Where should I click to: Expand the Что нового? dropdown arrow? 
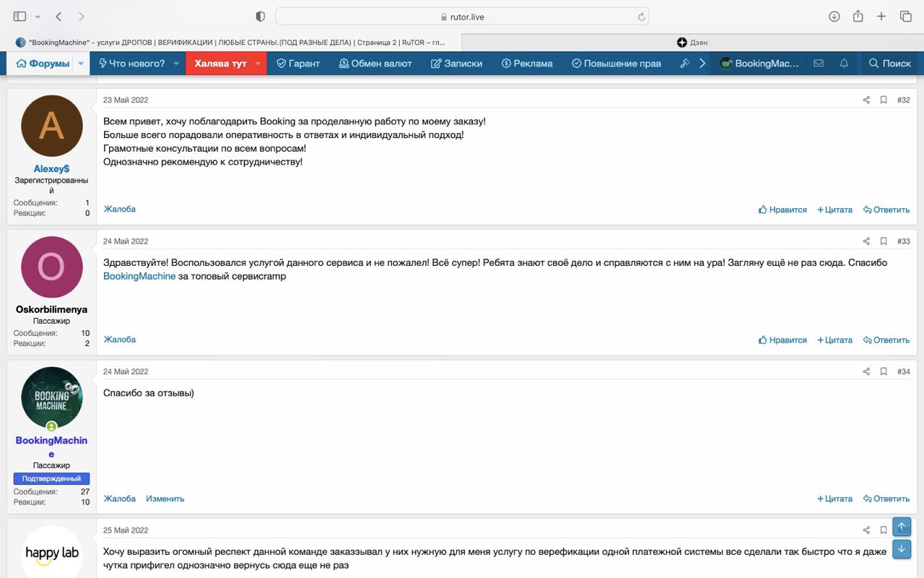click(x=176, y=64)
